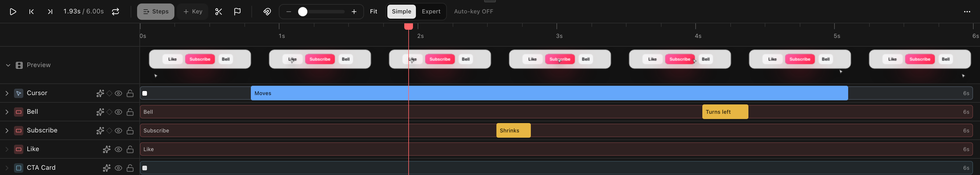This screenshot has height=175, width=980.
Task: Expand the Like layer
Action: [7, 149]
